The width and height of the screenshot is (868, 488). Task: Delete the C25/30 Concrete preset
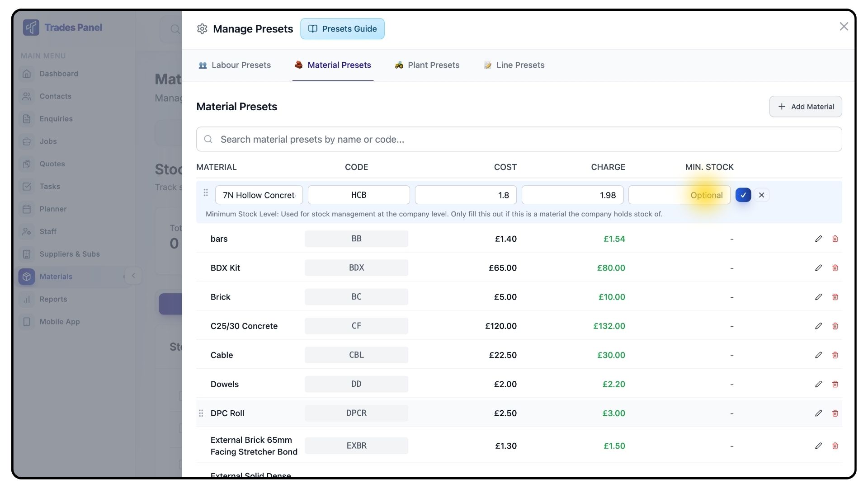point(835,326)
